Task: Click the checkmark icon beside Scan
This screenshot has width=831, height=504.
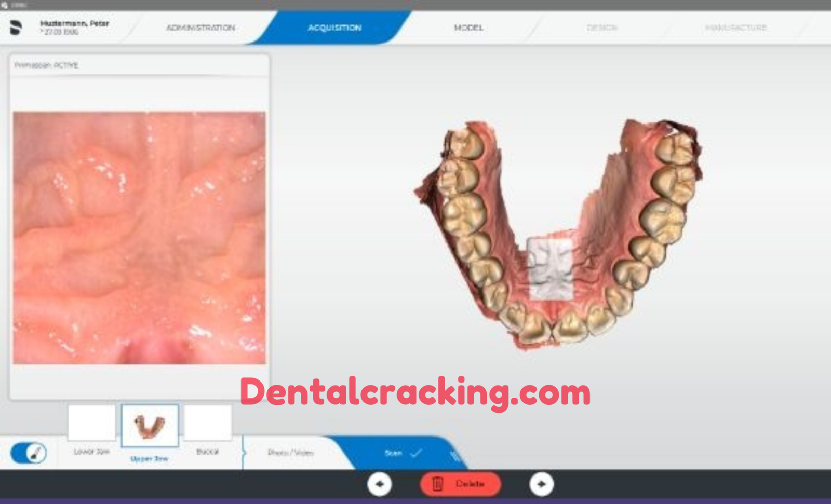Action: (416, 453)
